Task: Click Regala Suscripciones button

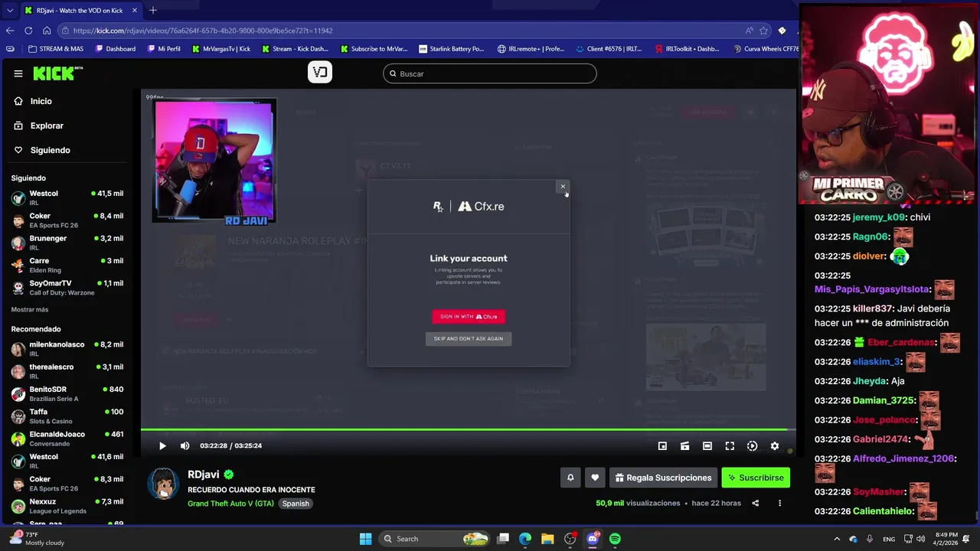Action: tap(663, 478)
